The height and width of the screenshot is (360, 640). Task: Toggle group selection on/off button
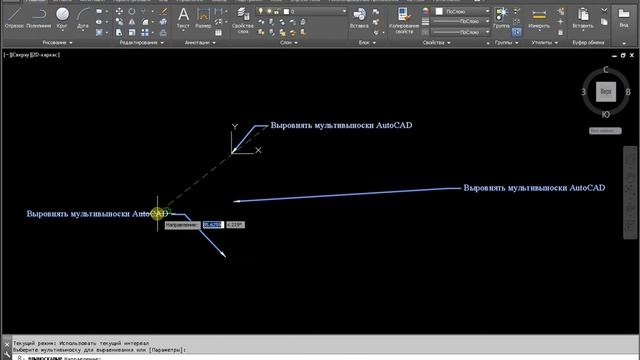517,32
